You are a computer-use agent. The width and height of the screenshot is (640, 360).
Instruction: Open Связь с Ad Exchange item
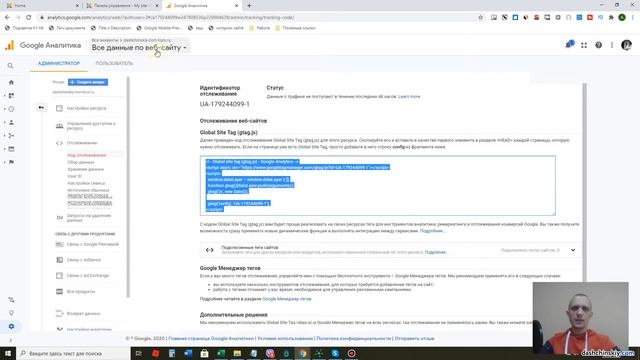88,276
